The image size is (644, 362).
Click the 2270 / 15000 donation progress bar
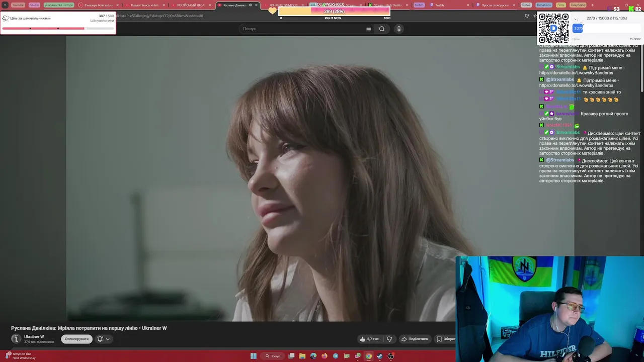tap(607, 29)
